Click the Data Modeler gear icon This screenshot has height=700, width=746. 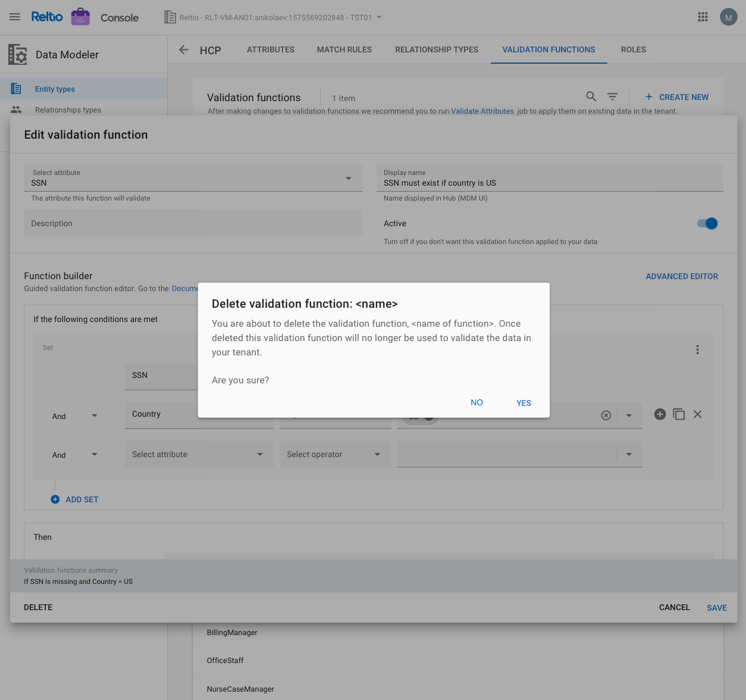click(18, 54)
